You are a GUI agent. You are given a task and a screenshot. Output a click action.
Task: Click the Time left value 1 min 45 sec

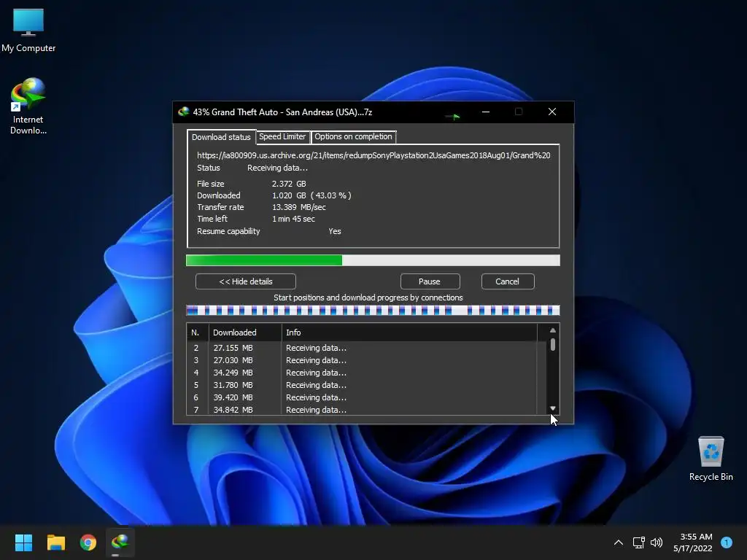(293, 219)
